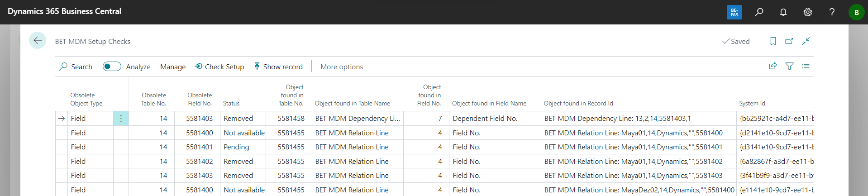Click System Id starting {3f41b9f9
Screen dimensions: 868x196
[776, 176]
